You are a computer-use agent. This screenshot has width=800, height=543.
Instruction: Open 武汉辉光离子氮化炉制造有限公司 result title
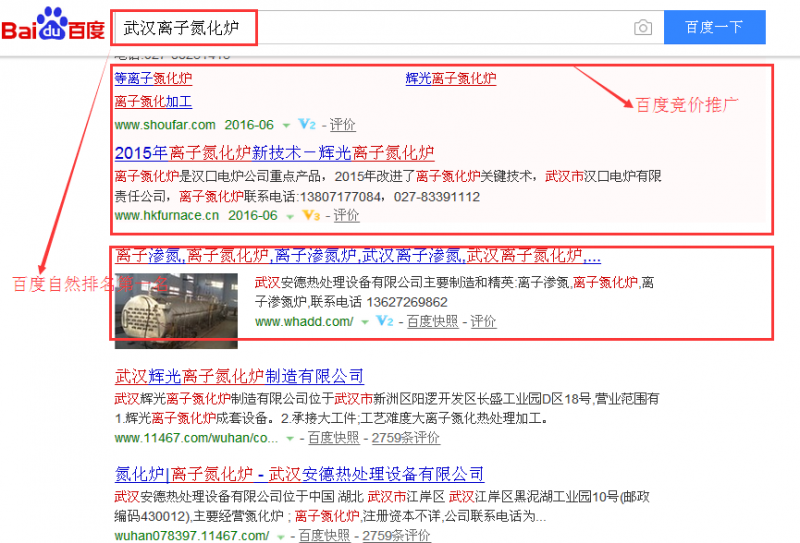pos(239,376)
